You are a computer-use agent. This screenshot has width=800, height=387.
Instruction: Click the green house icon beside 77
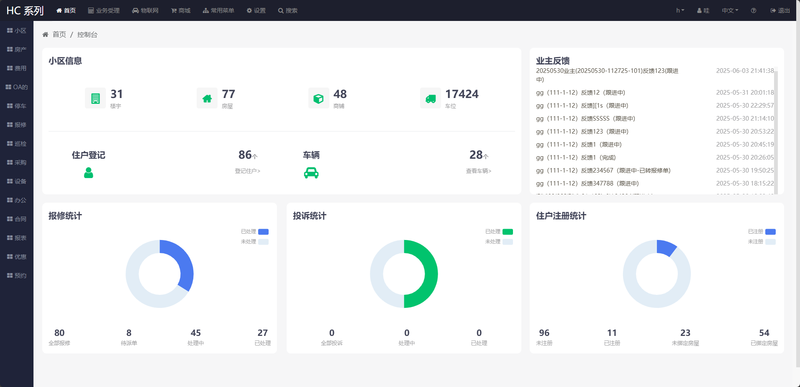[207, 98]
